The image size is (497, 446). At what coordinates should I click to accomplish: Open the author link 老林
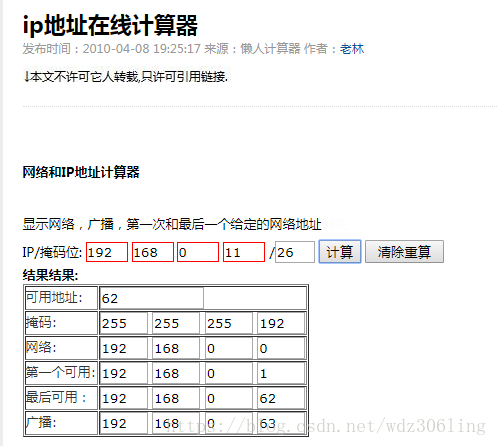pyautogui.click(x=352, y=49)
